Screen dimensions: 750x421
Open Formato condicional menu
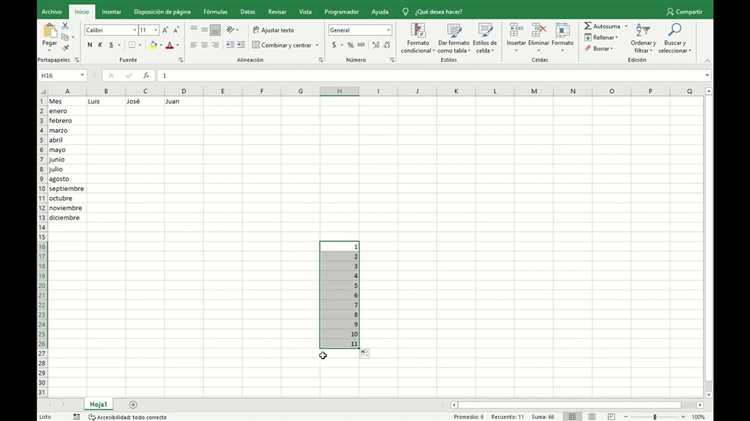[418, 38]
